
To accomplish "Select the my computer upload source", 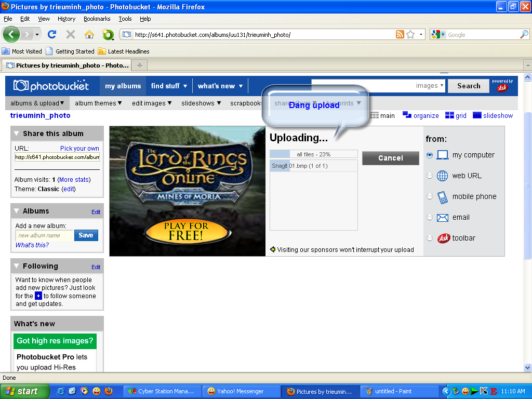I will click(x=430, y=155).
